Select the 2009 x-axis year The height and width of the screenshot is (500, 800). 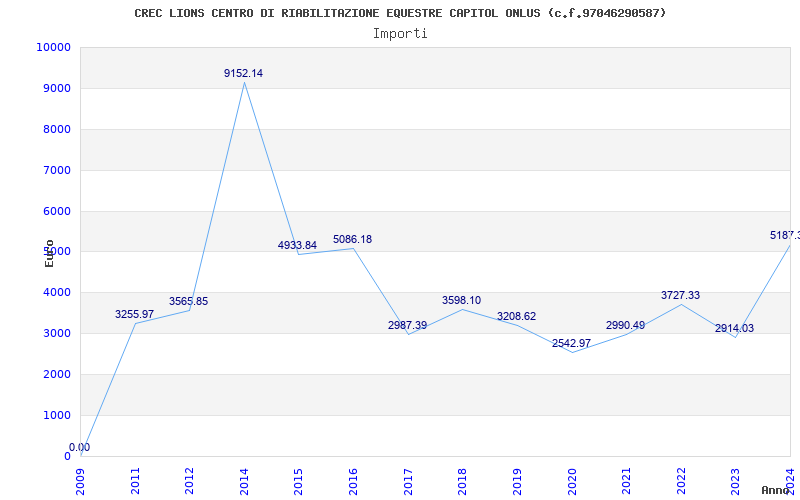point(81,482)
